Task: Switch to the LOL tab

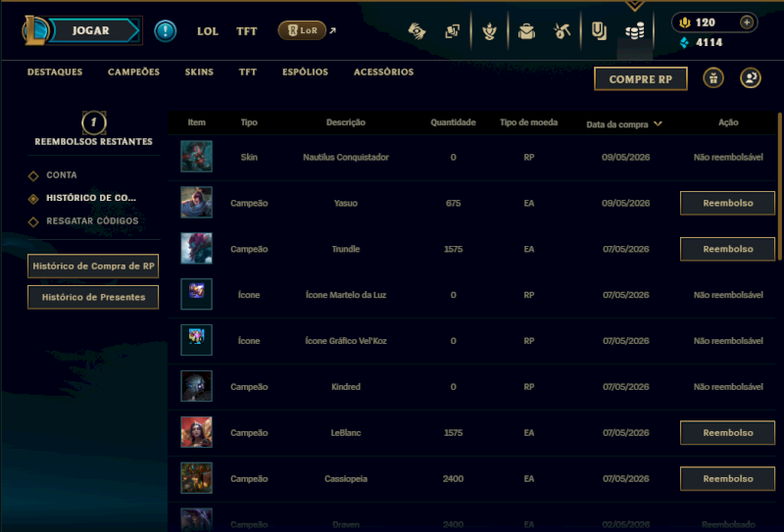Action: (x=208, y=31)
